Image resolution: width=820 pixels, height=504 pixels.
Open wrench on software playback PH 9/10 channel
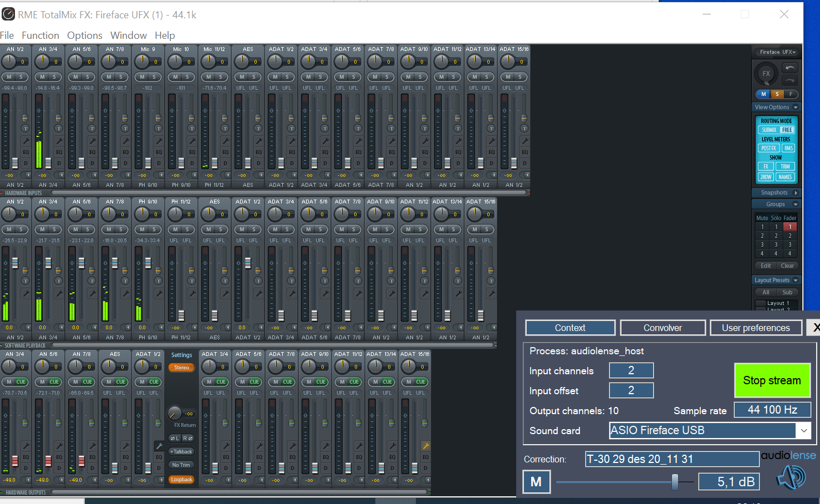click(159, 293)
